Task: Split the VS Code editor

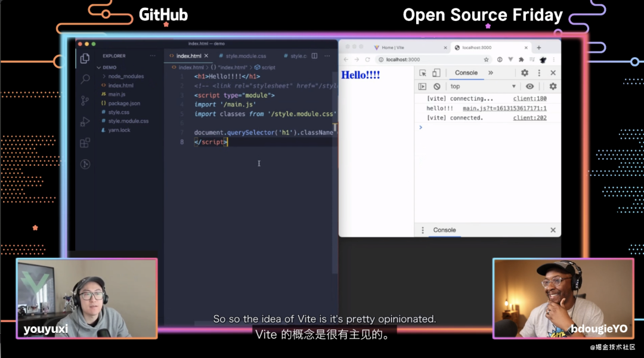Action: (314, 55)
